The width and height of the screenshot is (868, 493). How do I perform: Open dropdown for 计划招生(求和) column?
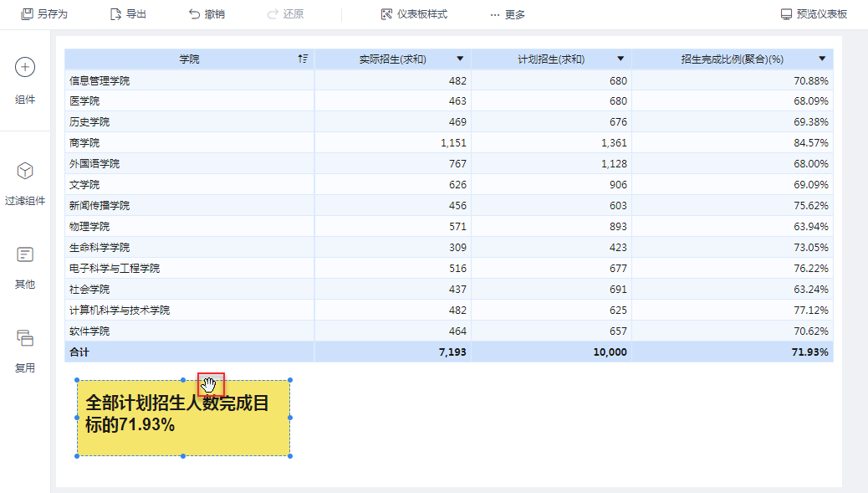pos(620,59)
